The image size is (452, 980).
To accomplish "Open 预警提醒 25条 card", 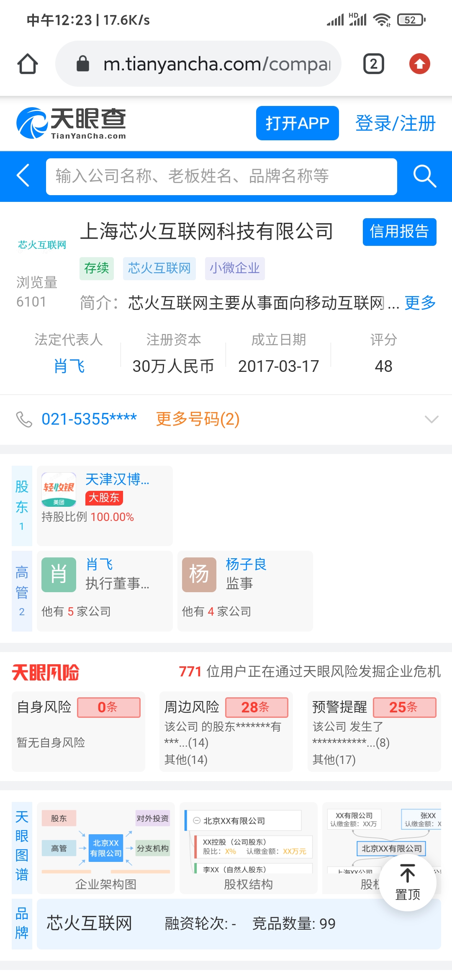I will [x=374, y=732].
